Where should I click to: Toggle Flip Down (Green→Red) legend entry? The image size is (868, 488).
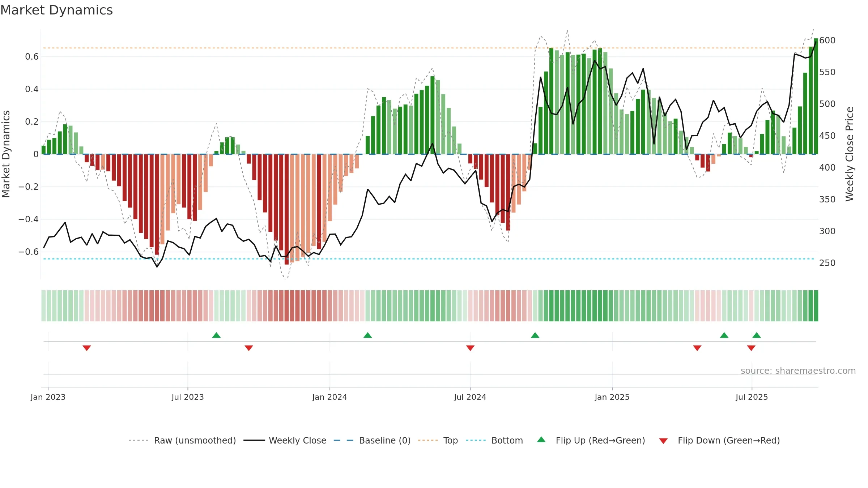[x=719, y=440]
